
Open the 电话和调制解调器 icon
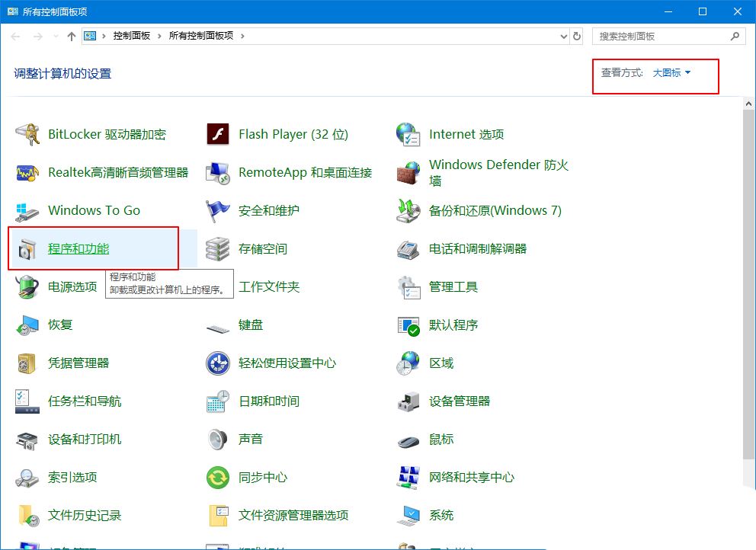408,249
